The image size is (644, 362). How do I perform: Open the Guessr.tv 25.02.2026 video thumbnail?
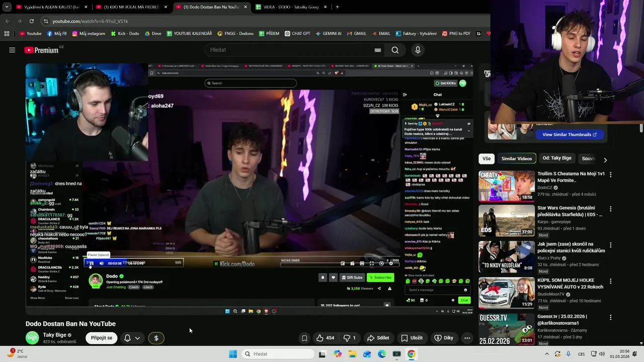tap(507, 330)
